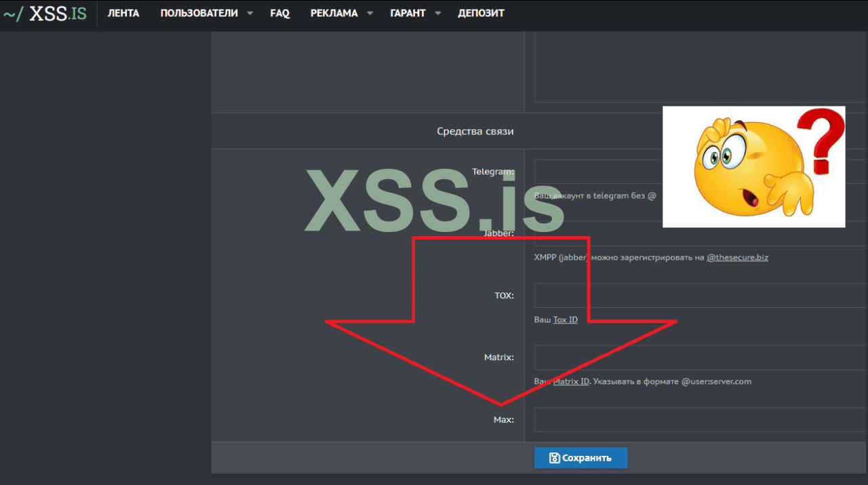Open the Tox ID link
Screen dimensions: 868x485
point(566,319)
